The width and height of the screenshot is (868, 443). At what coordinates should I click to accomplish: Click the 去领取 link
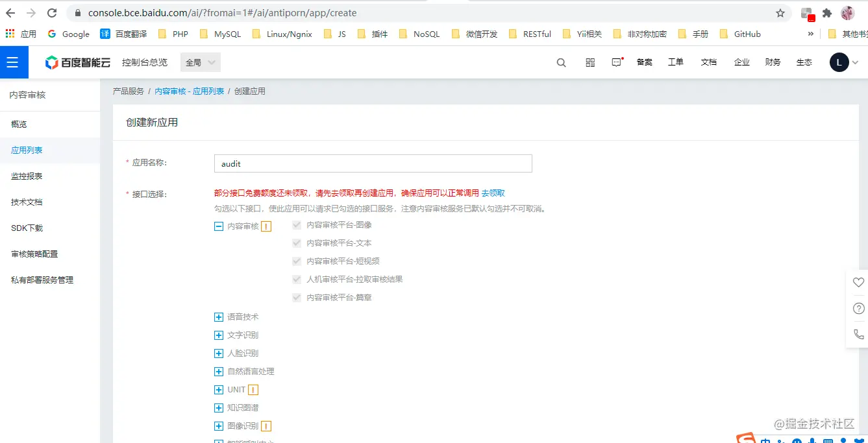click(493, 193)
